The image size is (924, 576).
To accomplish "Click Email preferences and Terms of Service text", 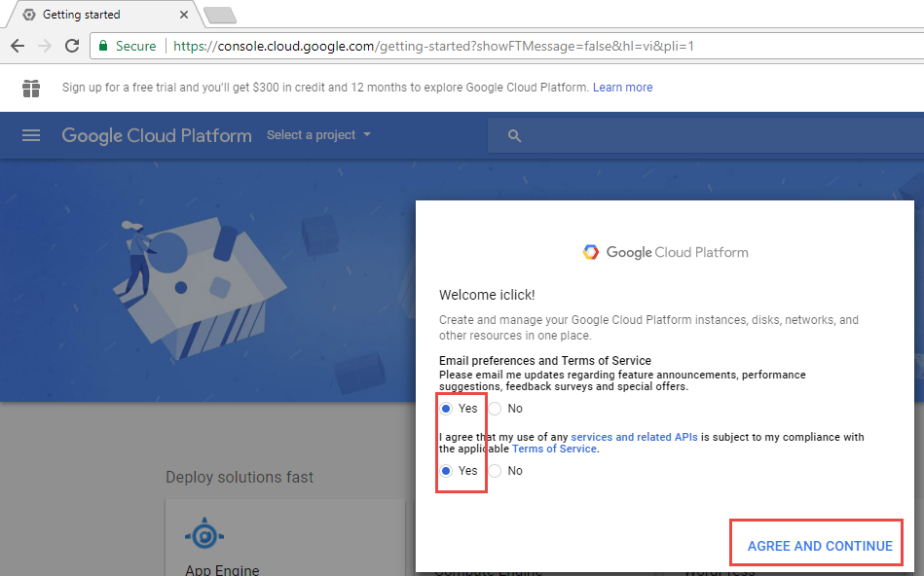I will (x=545, y=360).
